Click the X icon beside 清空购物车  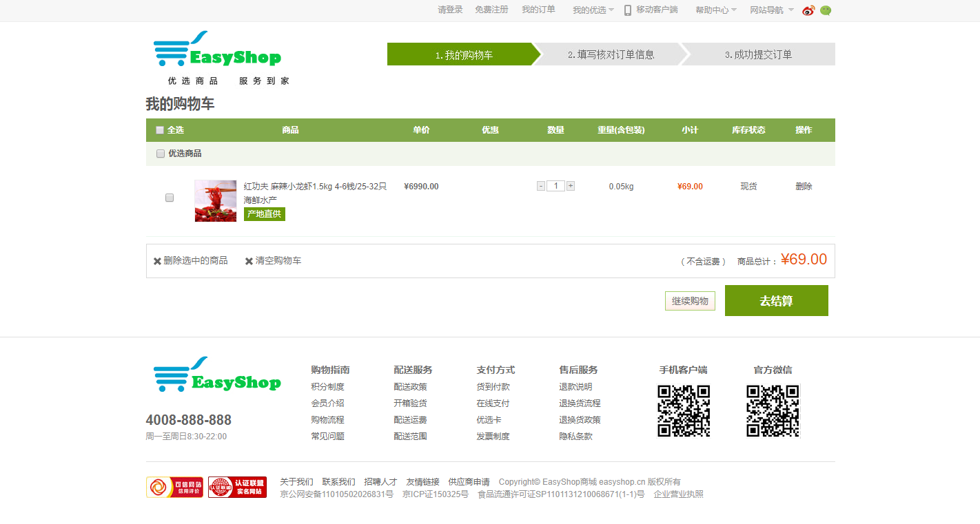(249, 261)
